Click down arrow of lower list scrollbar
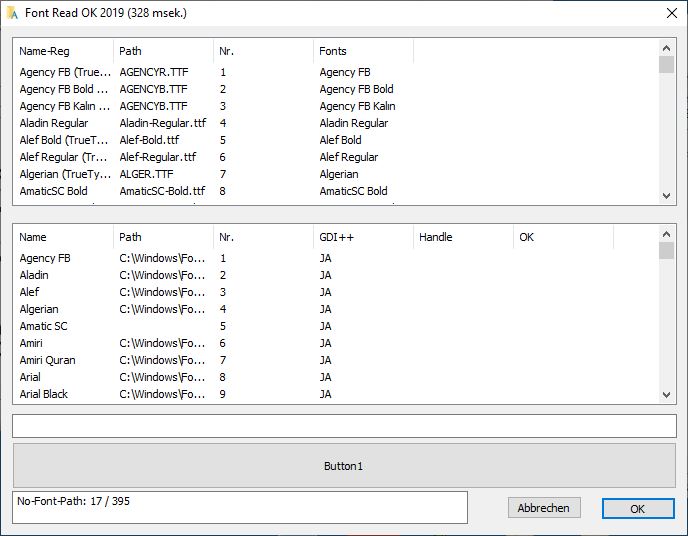 (x=666, y=395)
